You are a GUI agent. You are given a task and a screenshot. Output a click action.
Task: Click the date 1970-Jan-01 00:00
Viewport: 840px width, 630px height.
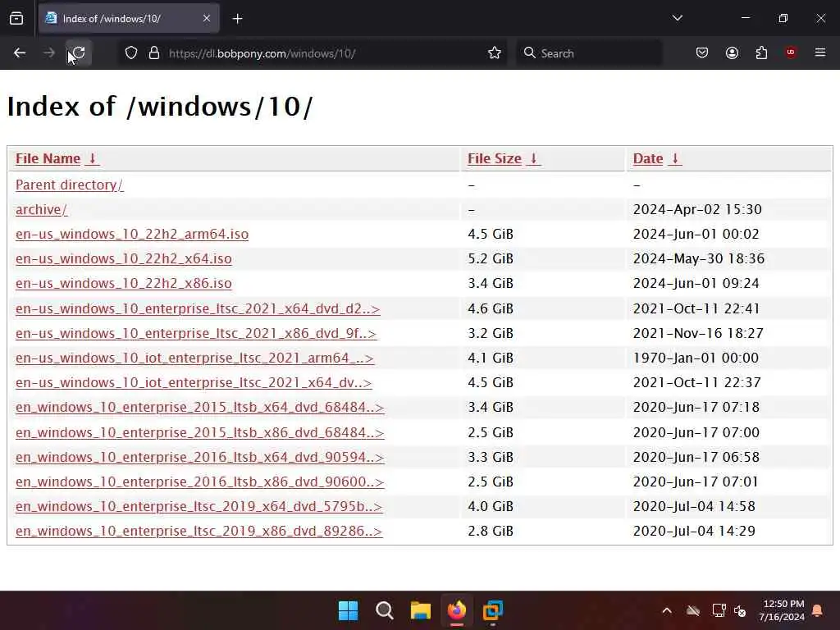tap(696, 358)
